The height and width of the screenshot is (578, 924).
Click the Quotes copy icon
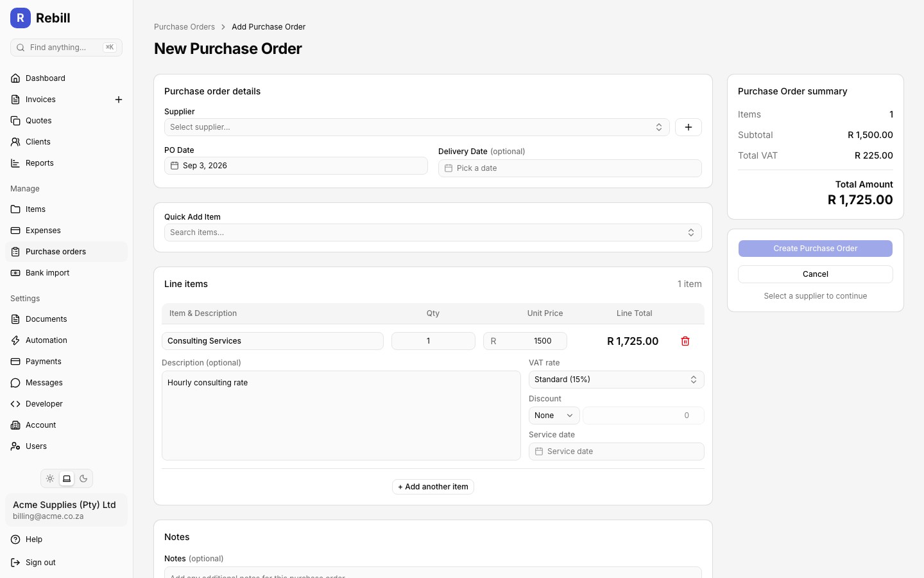tap(15, 121)
